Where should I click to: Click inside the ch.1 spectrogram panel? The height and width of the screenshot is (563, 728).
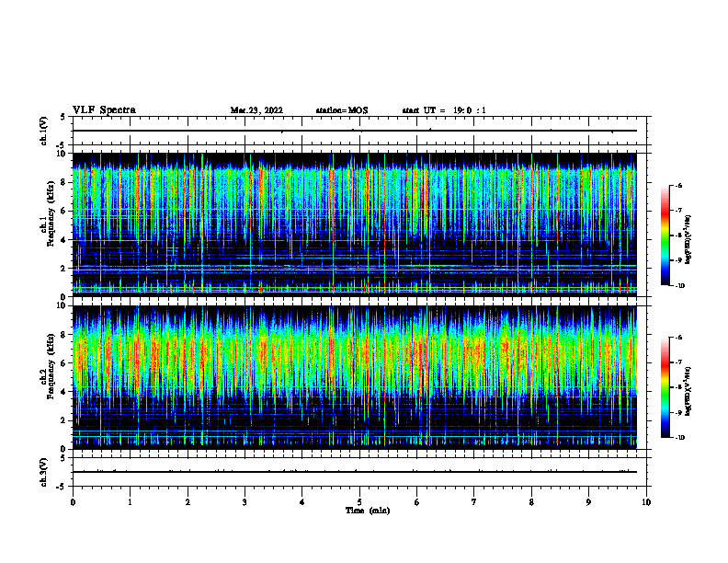[x=354, y=224]
